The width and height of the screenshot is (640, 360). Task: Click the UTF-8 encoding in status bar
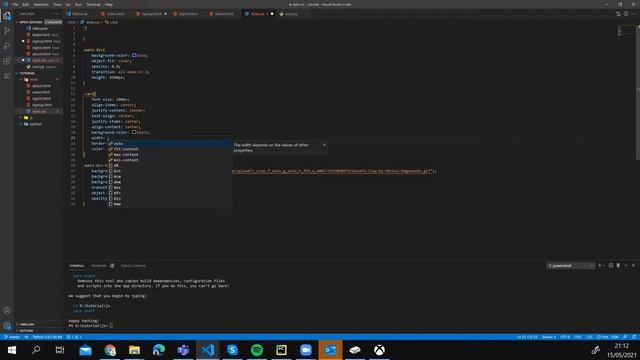pyautogui.click(x=565, y=337)
